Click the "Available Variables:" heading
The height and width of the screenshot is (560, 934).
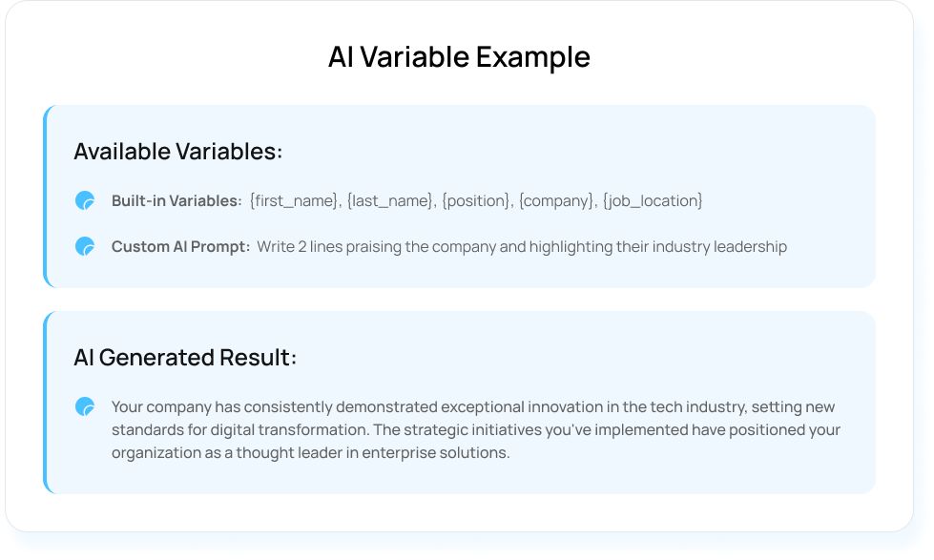pyautogui.click(x=178, y=152)
